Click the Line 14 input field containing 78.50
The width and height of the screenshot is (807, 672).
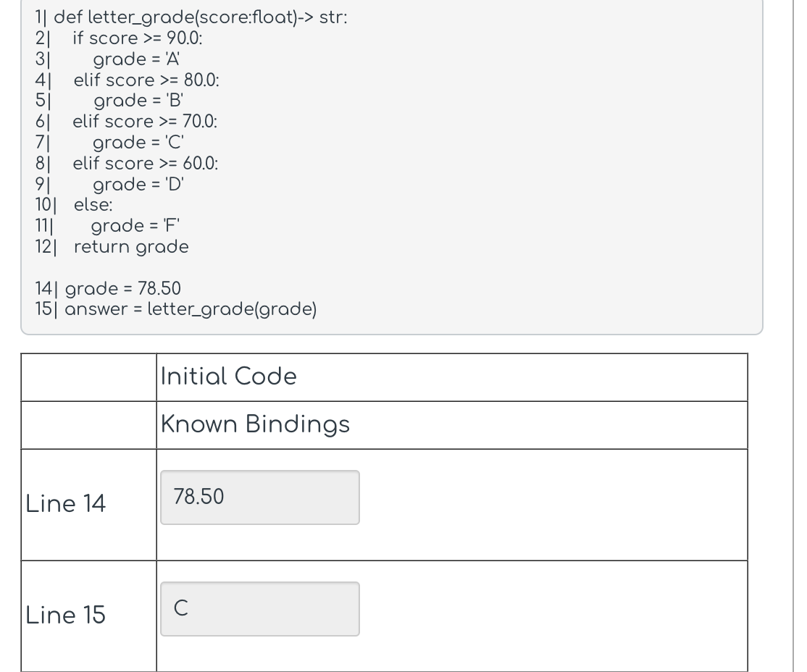click(x=259, y=497)
